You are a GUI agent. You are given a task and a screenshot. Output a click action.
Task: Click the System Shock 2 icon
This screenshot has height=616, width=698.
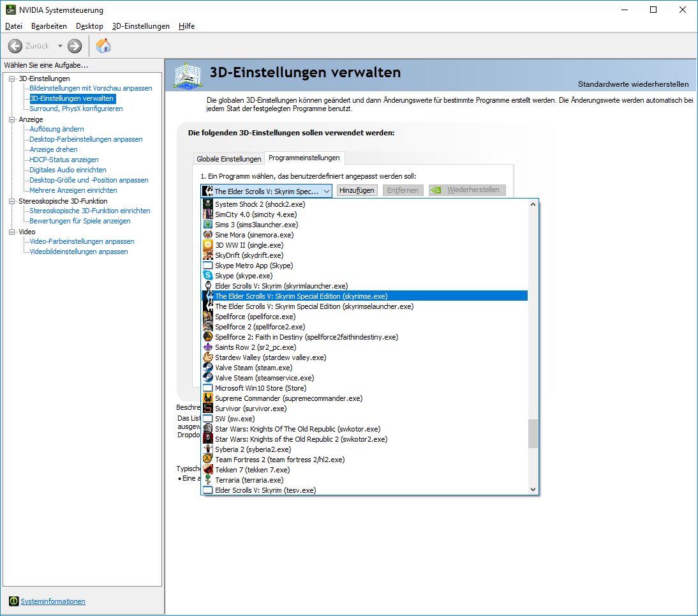208,204
